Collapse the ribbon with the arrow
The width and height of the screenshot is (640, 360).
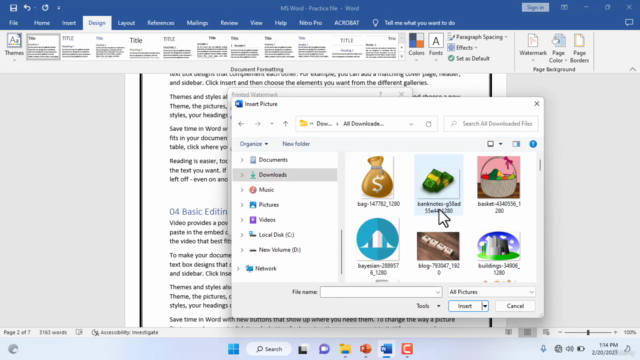633,69
